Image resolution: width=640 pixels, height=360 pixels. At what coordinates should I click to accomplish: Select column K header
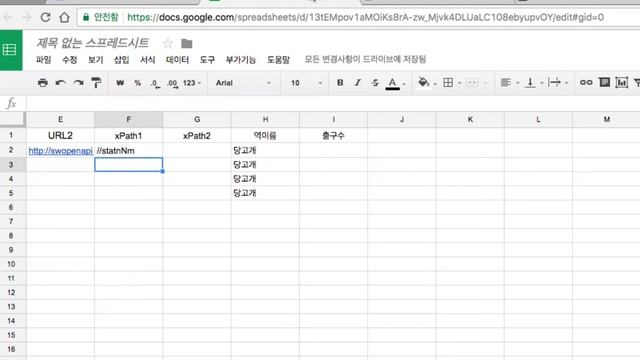point(470,119)
